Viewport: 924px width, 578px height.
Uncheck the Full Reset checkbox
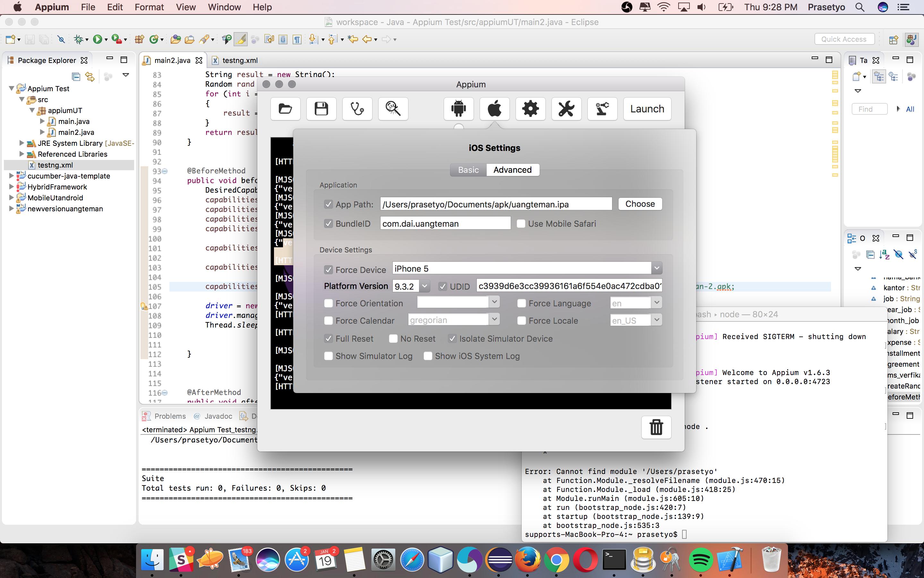pos(328,339)
